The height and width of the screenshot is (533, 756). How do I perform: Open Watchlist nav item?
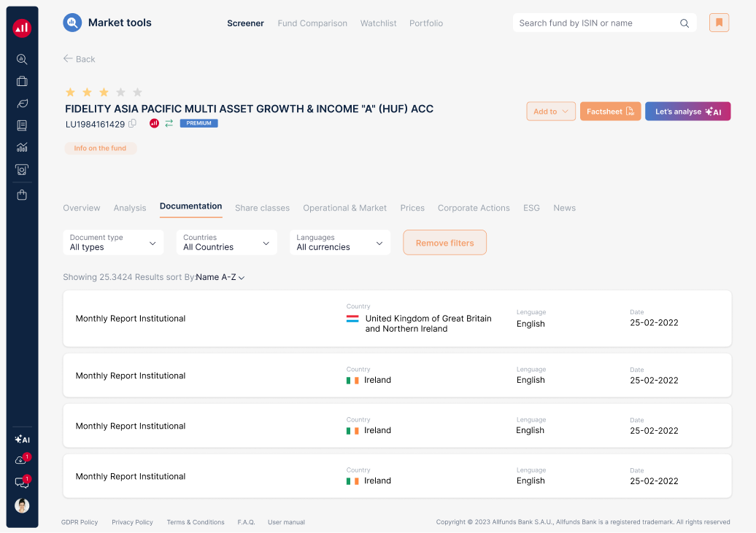379,23
